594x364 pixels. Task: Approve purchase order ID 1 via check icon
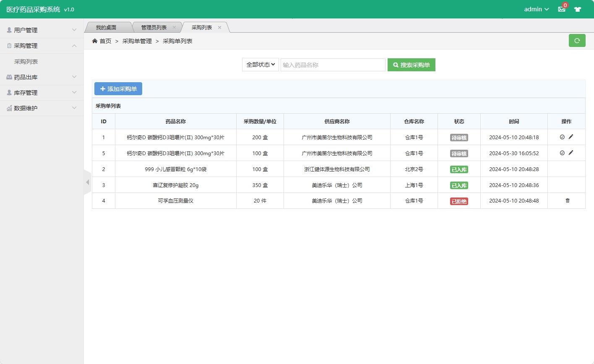click(x=563, y=137)
